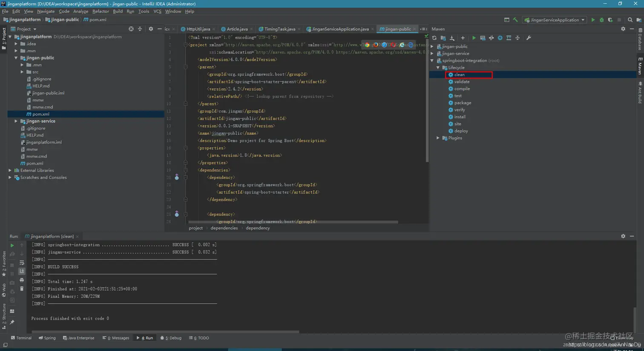The image size is (644, 351).
Task: Collapse the Lifecycle node
Action: click(x=438, y=68)
